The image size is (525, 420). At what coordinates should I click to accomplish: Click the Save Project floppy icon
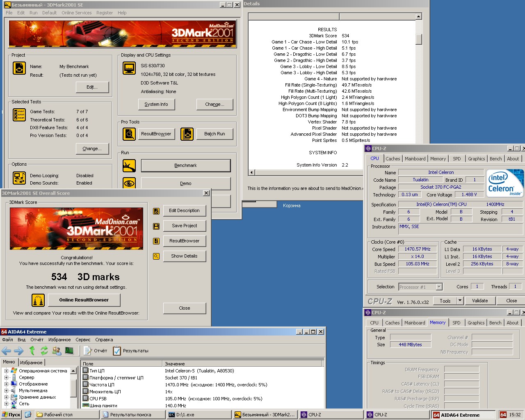tap(156, 226)
